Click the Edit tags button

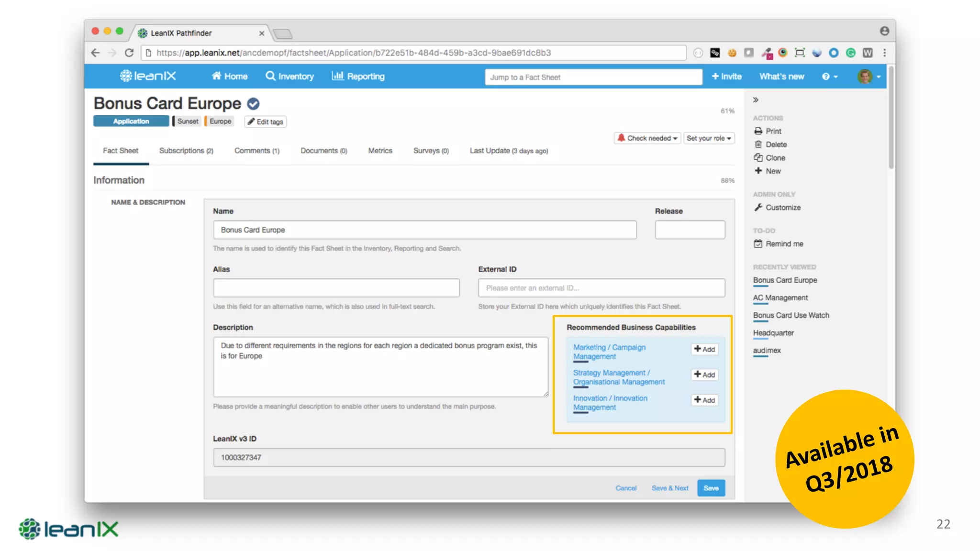265,122
